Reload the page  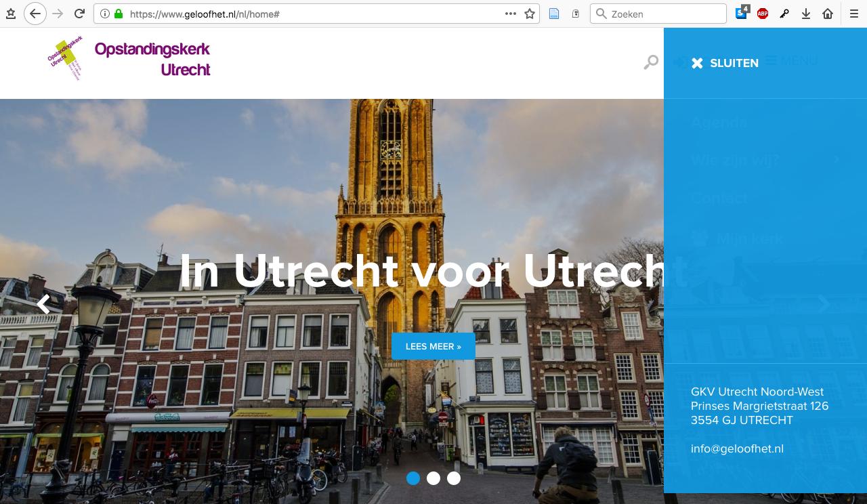point(79,14)
